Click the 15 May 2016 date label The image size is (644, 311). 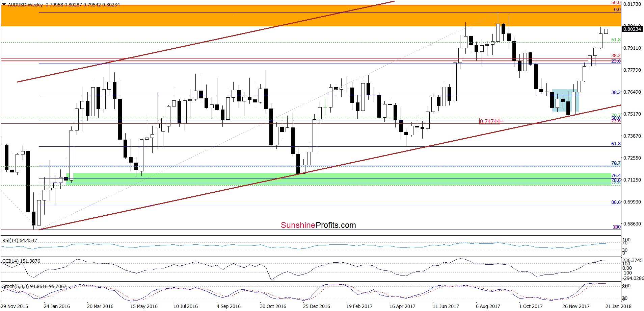tap(144, 306)
